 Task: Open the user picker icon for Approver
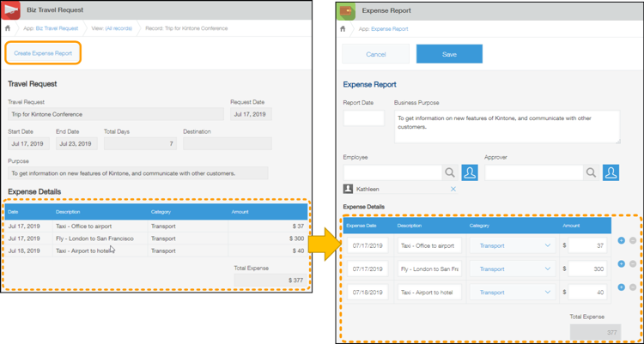click(611, 172)
